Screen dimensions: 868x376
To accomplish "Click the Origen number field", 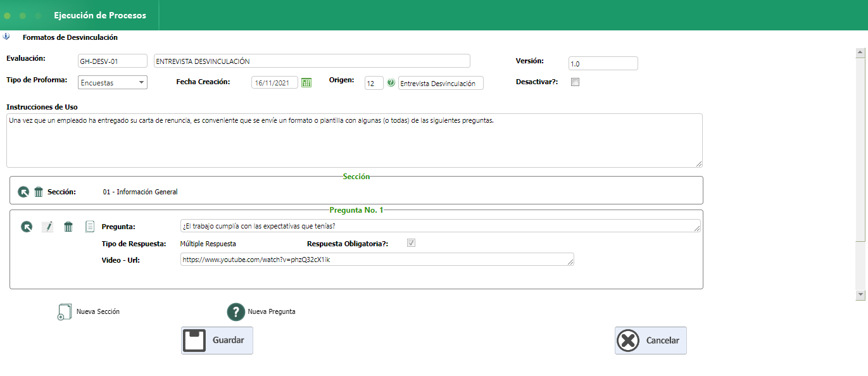I will point(374,83).
